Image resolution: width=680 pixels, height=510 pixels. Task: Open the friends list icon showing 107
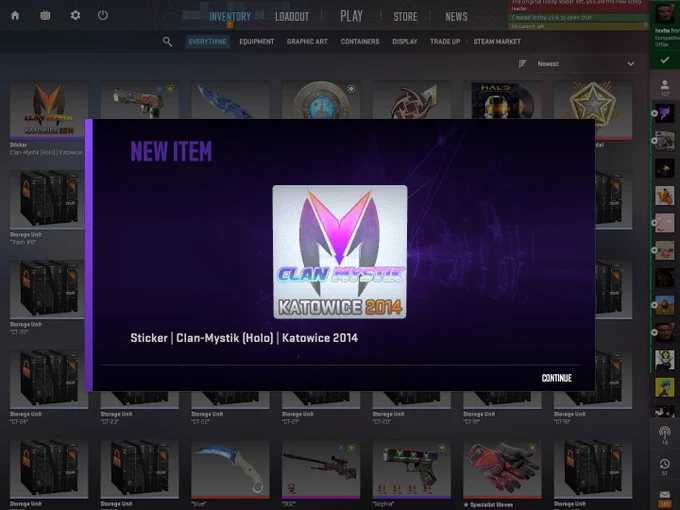click(664, 87)
